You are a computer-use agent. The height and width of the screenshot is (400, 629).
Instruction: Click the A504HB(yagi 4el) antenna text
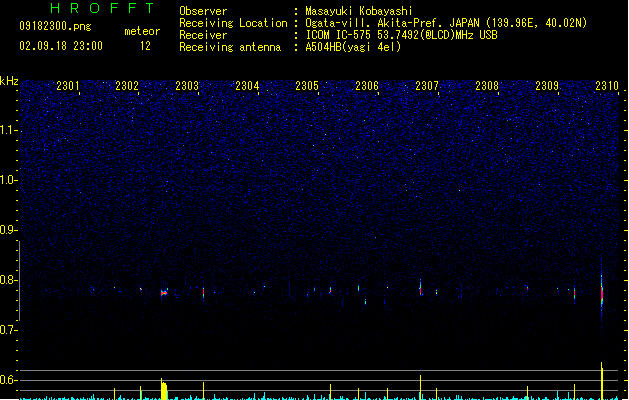[353, 47]
